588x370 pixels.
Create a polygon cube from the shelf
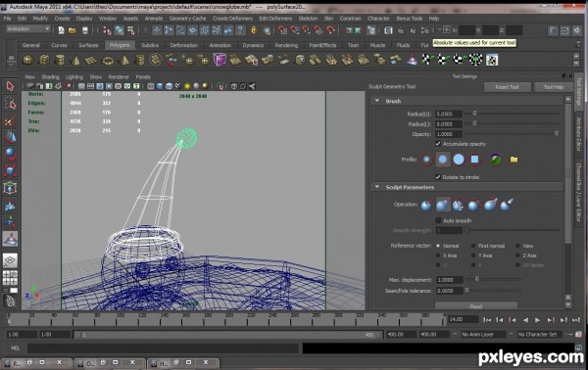(x=44, y=60)
